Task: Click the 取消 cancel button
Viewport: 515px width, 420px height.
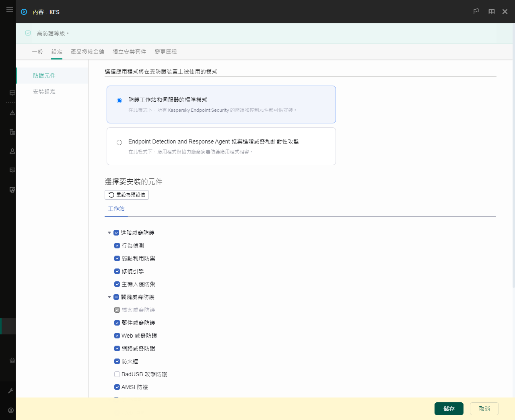Action: [484, 409]
